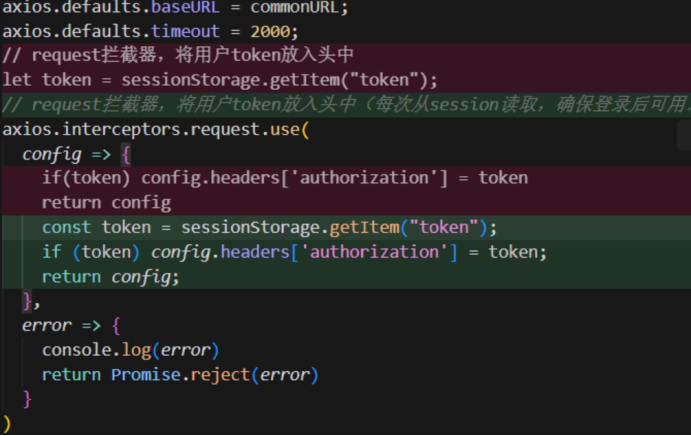The height and width of the screenshot is (436, 691).
Task: Click the added 'return config;' line
Action: (x=111, y=277)
